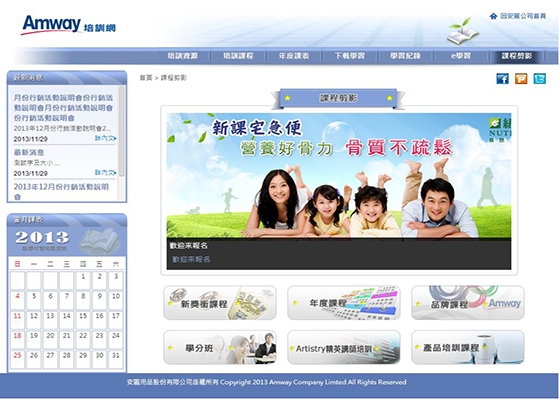Select the 課程剪影 navigation tab
Image resolution: width=560 pixels, height=400 pixels.
[517, 56]
